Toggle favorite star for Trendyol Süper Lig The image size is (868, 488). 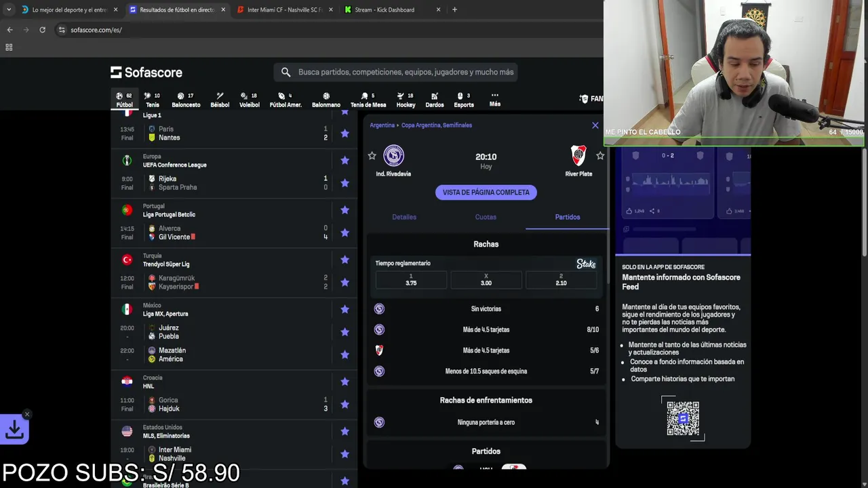coord(344,260)
